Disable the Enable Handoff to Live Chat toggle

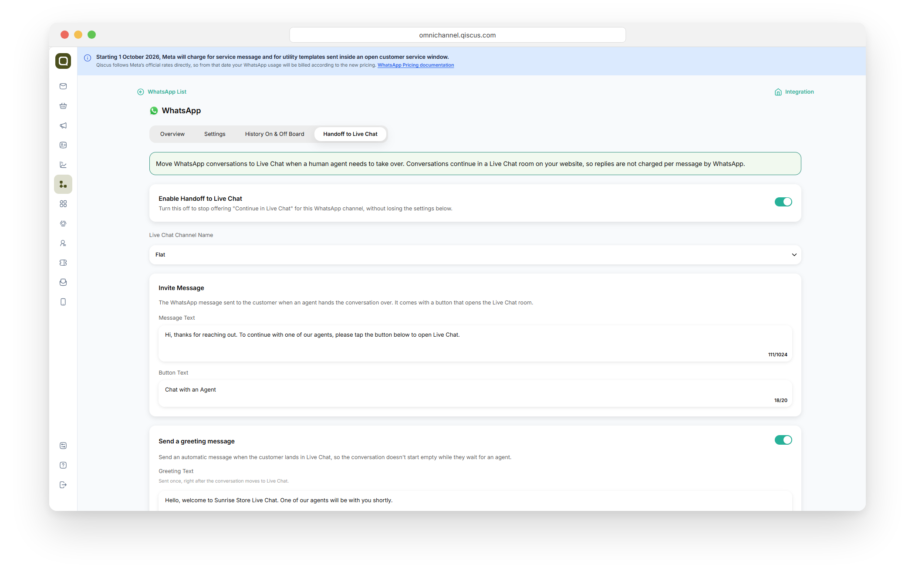coord(783,202)
